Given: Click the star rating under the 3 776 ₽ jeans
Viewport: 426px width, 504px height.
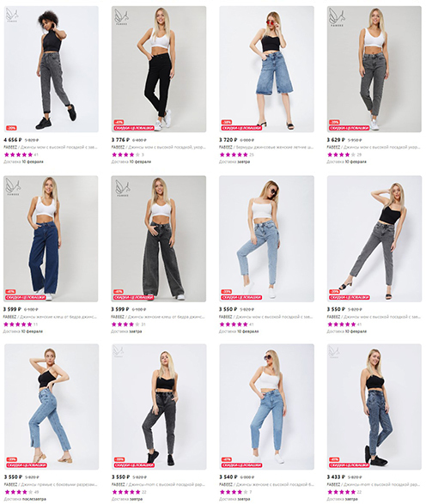Looking at the screenshot, I should click(x=125, y=155).
